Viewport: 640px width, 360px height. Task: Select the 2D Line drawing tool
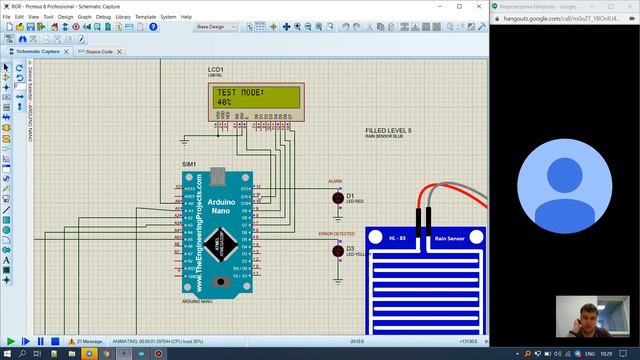click(6, 210)
